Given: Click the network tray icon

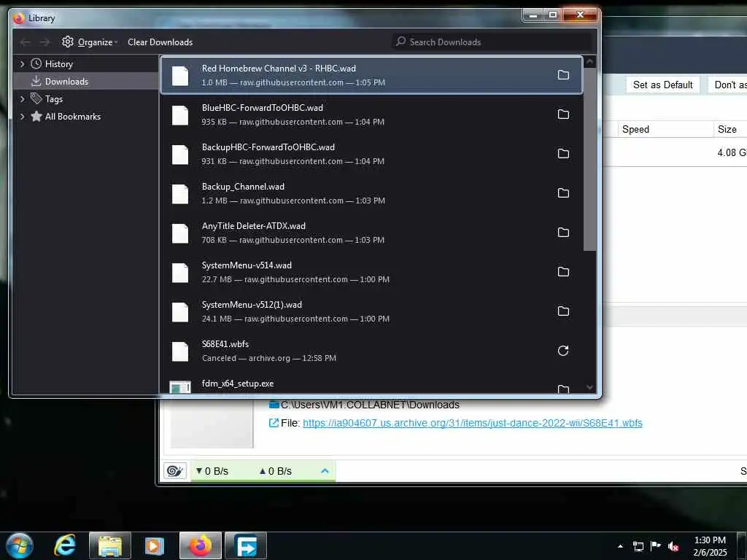Looking at the screenshot, I should pyautogui.click(x=638, y=546).
